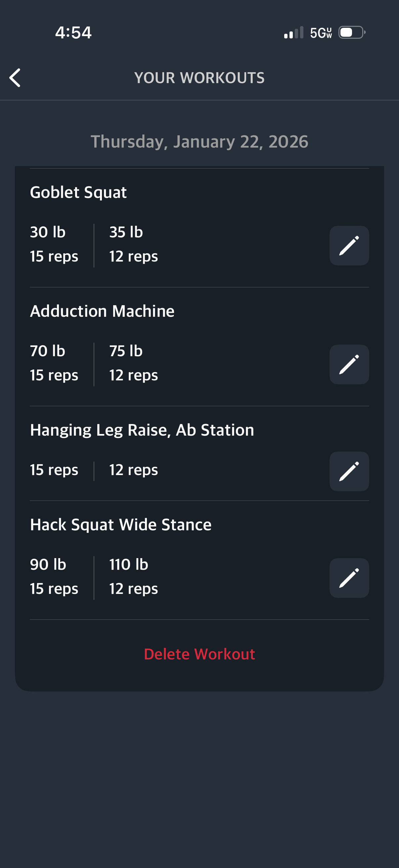This screenshot has width=399, height=868.
Task: Tap the Thursday, January 22, 2026 date heading
Action: point(199,142)
